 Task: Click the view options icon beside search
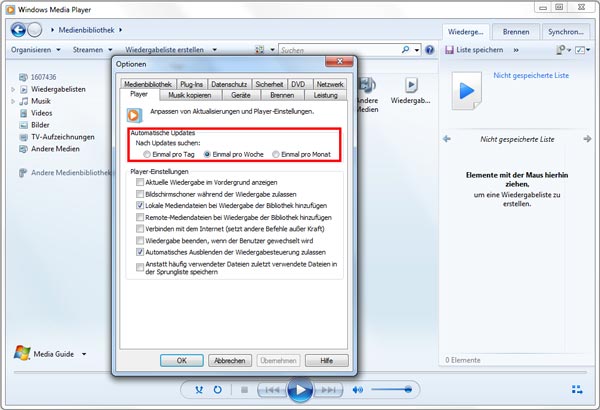[260, 50]
